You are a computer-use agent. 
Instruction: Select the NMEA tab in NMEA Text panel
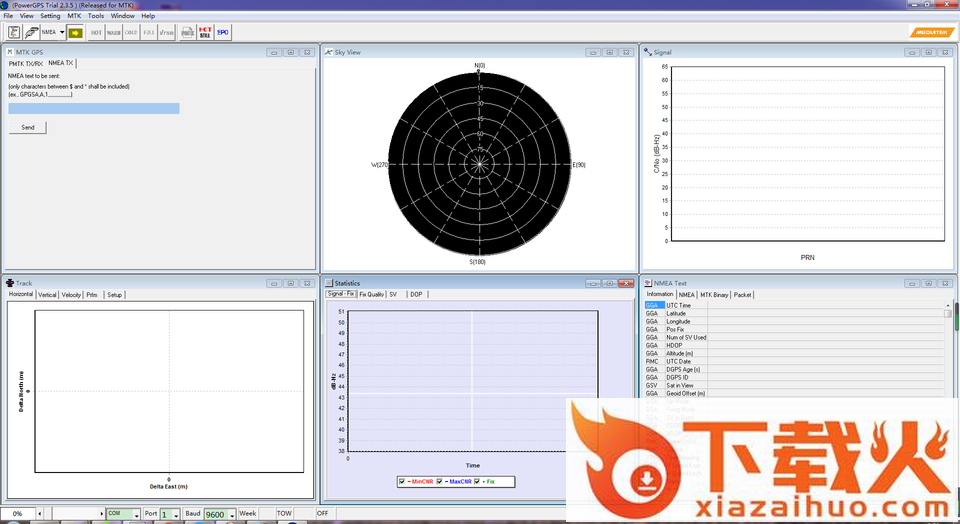click(x=686, y=295)
